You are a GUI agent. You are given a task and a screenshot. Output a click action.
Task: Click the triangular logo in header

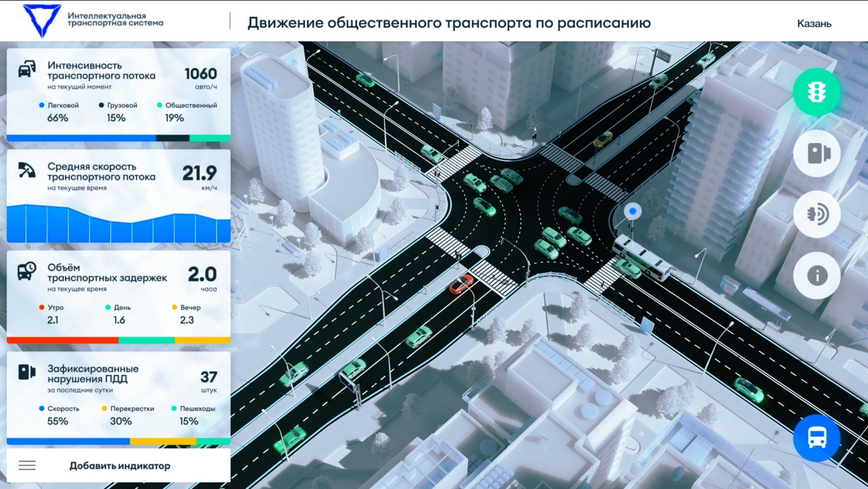click(42, 20)
